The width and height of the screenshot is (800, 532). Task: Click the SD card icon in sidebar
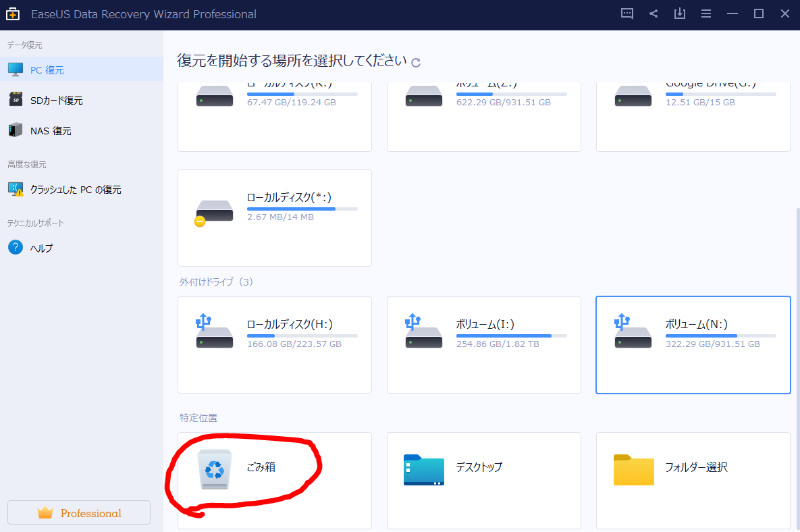[x=16, y=99]
